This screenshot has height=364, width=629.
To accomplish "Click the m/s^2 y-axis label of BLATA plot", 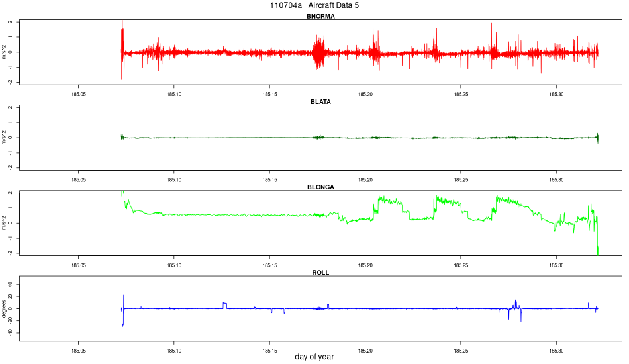I will point(4,138).
